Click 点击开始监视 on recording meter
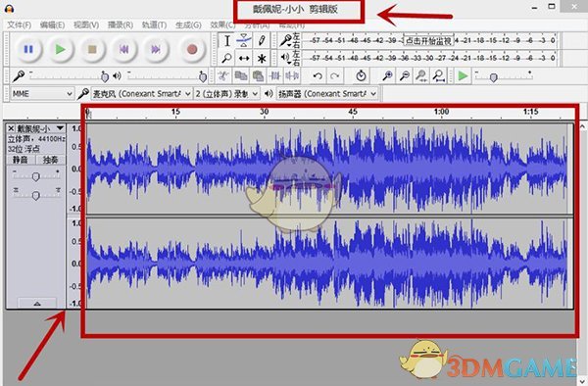588x386 pixels. [x=428, y=40]
